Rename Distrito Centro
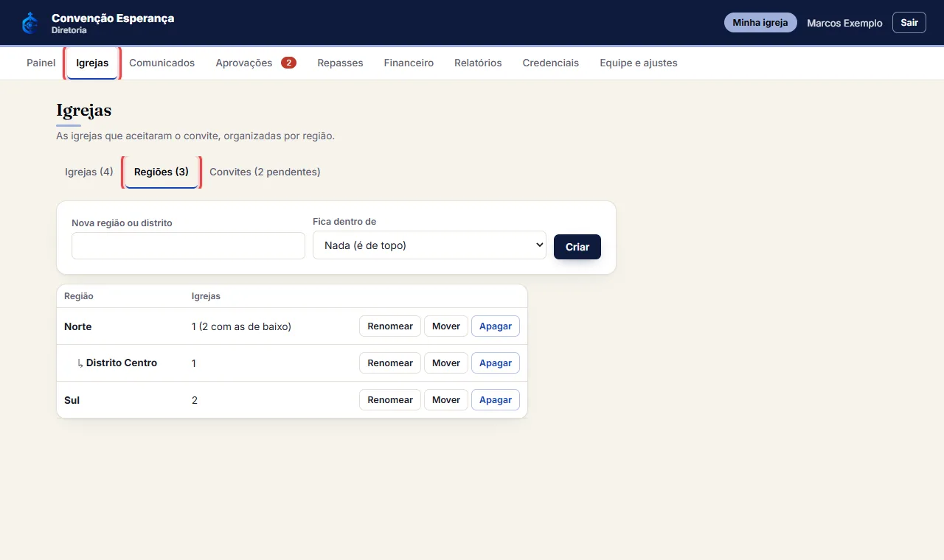944x560 pixels. 390,363
